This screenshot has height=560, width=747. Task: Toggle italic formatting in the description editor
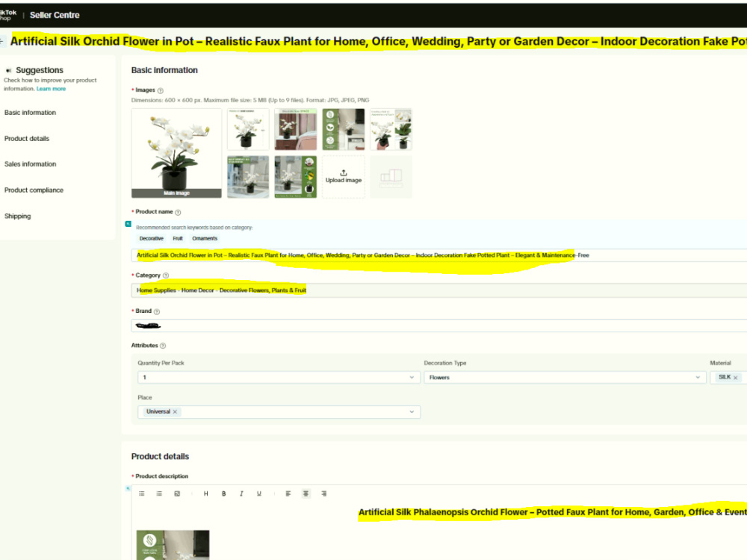point(241,494)
